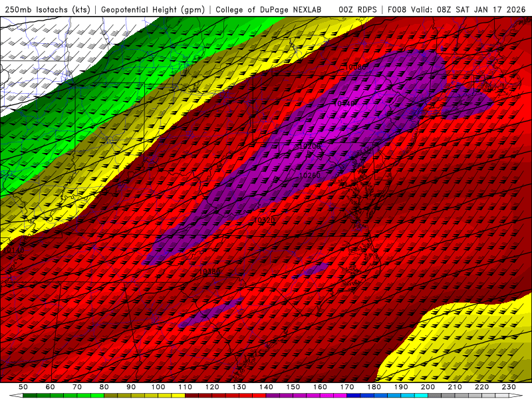
Task: Pick the bright red swatch ending at 140
Action: [259, 396]
